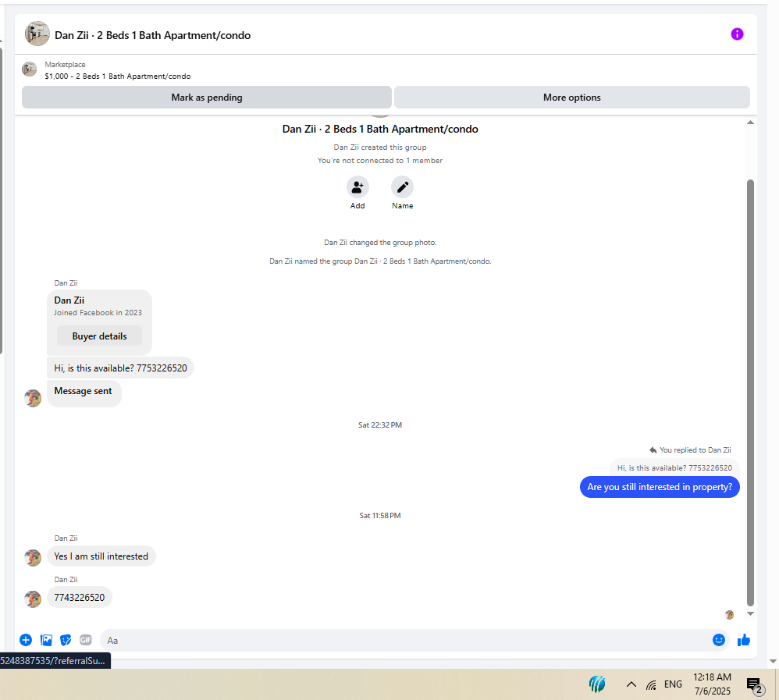Chat scrollbar up arrow
This screenshot has height=700, width=779.
750,123
